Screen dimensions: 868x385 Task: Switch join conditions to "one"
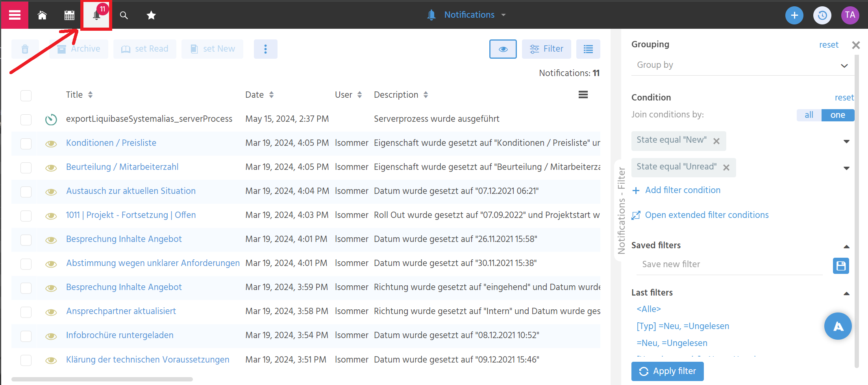point(838,115)
